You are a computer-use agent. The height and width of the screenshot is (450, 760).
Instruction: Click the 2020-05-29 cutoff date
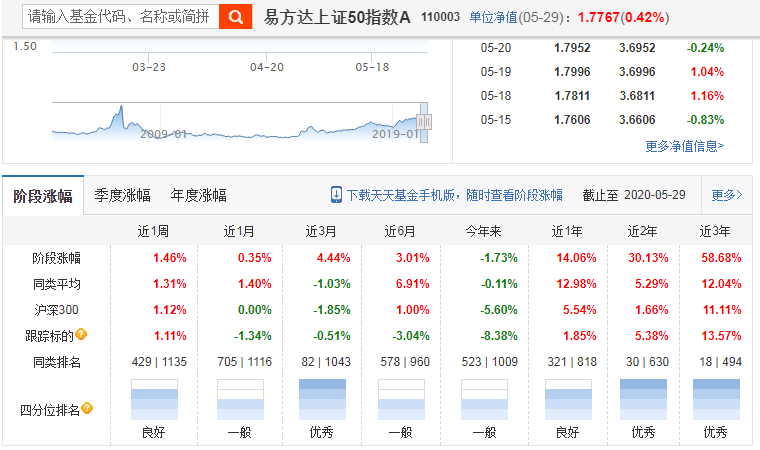[x=655, y=195]
